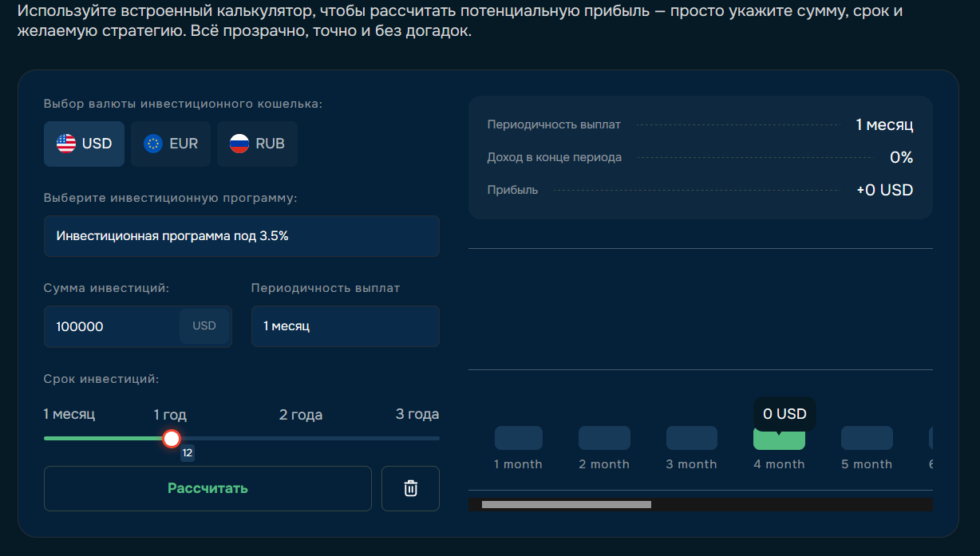Select USD wallet currency

point(84,144)
